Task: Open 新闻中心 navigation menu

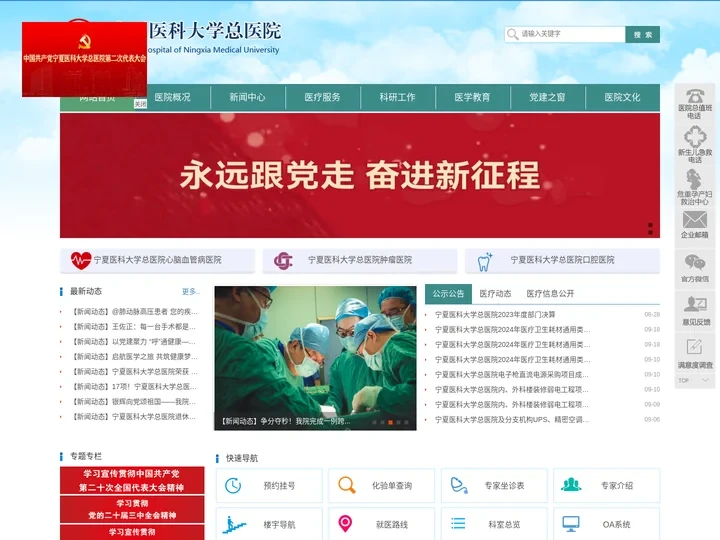Action: coord(248,97)
